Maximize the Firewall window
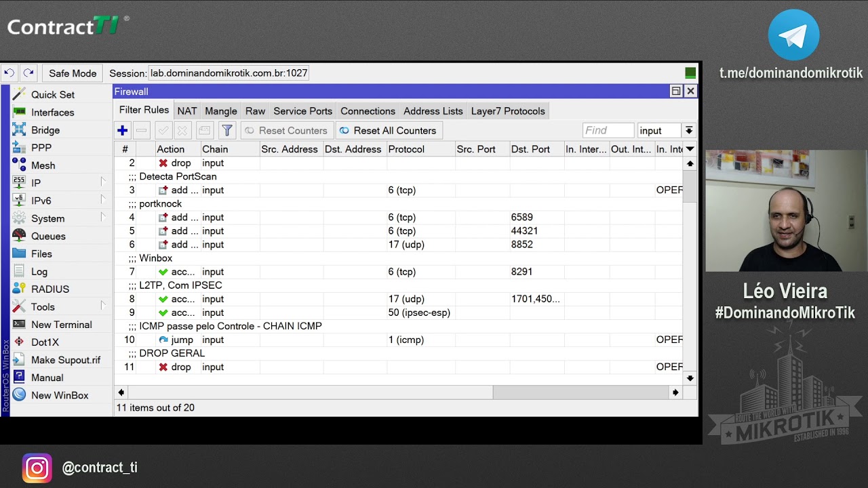Viewport: 868px width, 488px height. pos(676,91)
